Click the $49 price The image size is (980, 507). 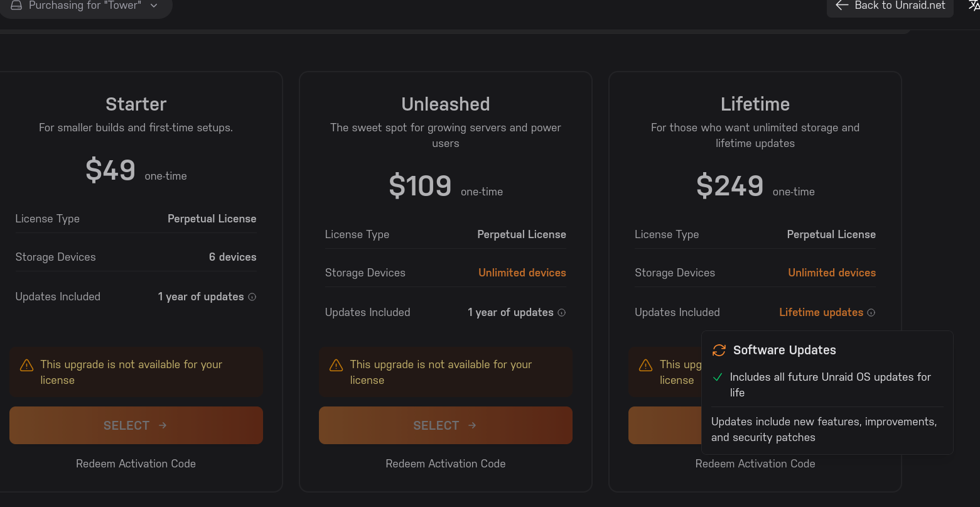(x=110, y=170)
